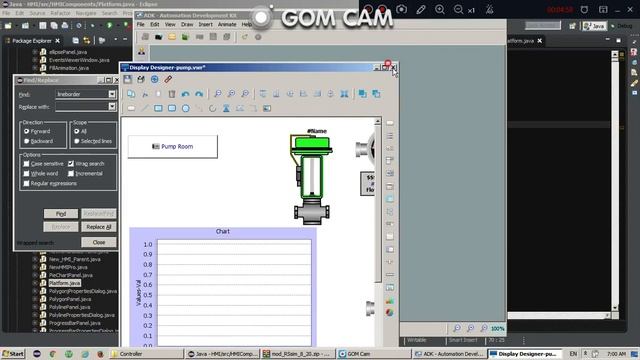
Task: Click GOM Cam pencil draw icon
Action: (x=421, y=9)
